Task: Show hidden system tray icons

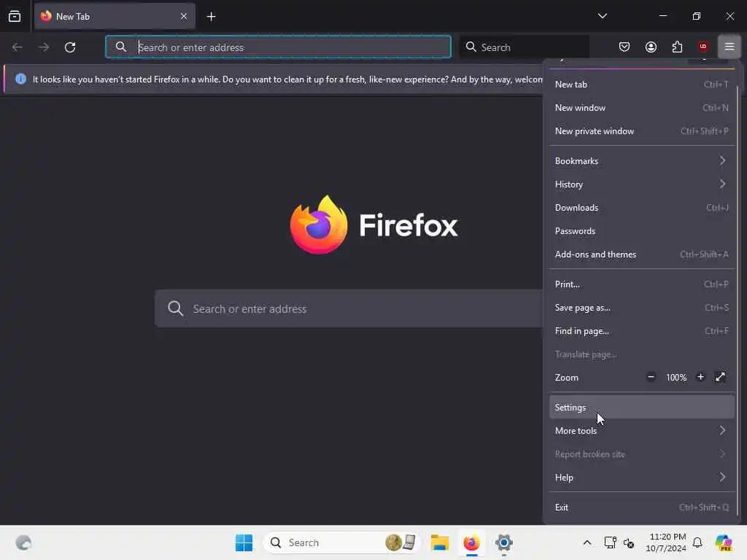Action: pyautogui.click(x=587, y=542)
